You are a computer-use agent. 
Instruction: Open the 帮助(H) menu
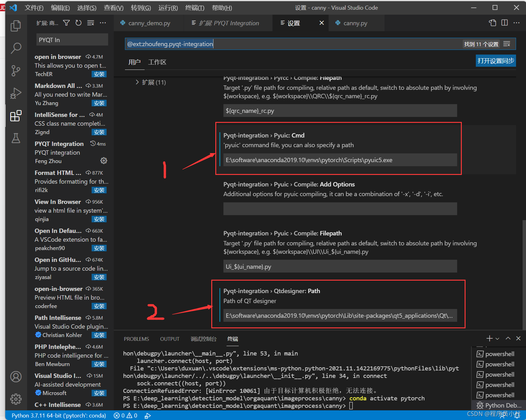[222, 8]
